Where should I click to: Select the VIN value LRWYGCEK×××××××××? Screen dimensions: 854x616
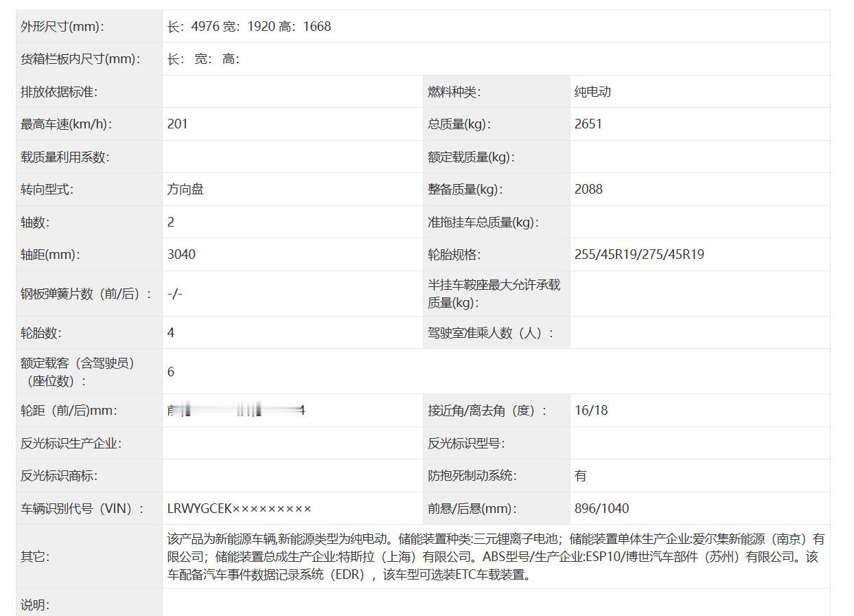pyautogui.click(x=240, y=509)
